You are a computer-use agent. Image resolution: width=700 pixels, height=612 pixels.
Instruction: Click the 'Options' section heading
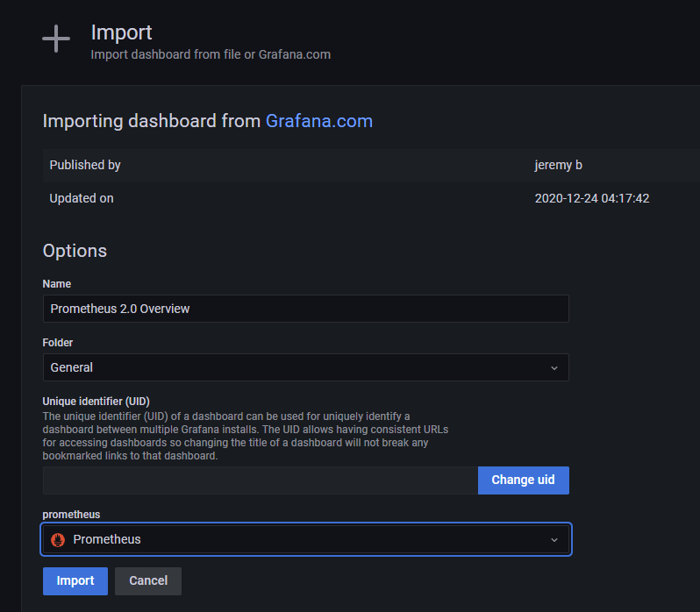pos(75,251)
